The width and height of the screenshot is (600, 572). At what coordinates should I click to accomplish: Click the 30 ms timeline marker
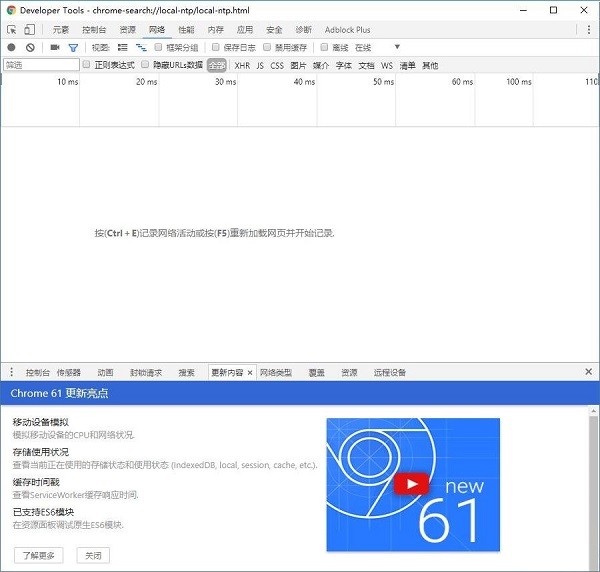click(x=225, y=82)
